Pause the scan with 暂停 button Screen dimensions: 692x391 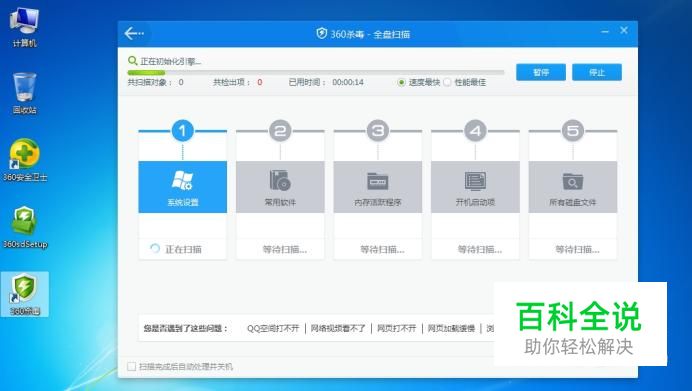point(541,72)
